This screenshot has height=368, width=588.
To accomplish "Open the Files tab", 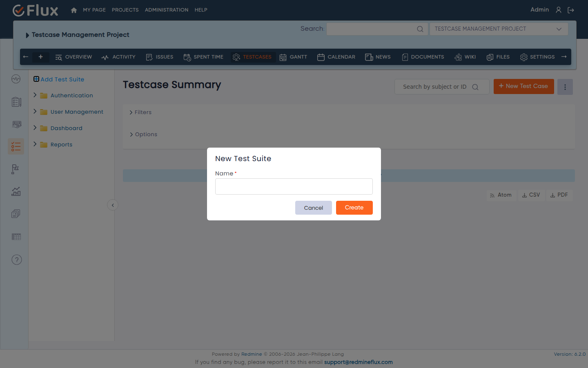I will coord(498,57).
